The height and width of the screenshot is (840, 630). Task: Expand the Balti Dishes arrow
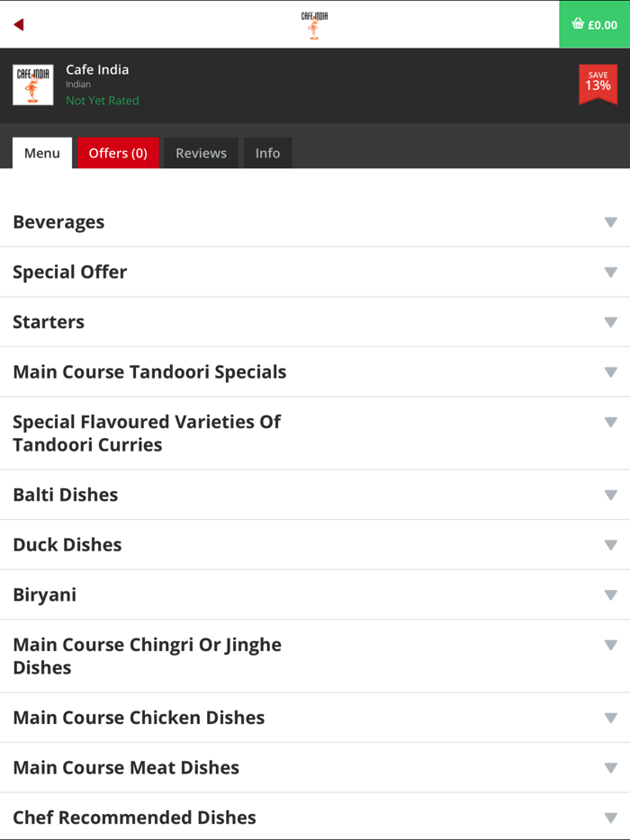[610, 495]
